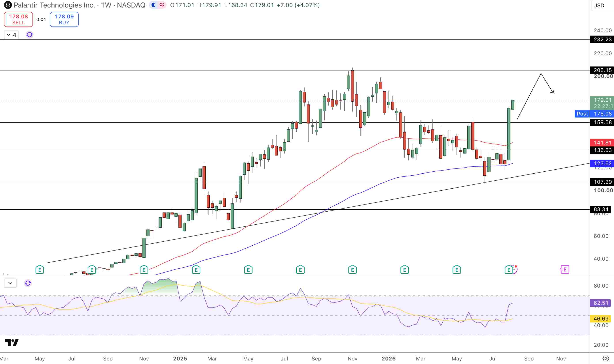Open the earnings marker above May 2026
This screenshot has height=364, width=614.
coord(457,269)
